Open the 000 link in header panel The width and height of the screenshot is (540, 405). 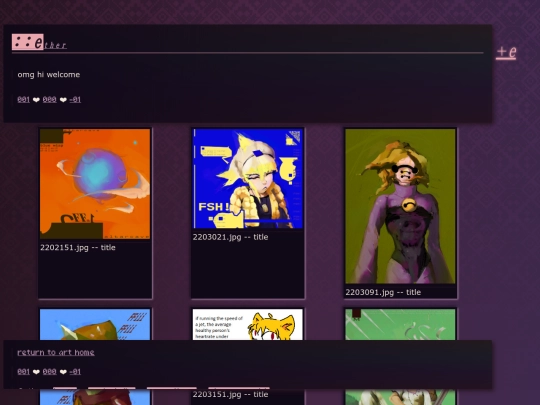49,100
